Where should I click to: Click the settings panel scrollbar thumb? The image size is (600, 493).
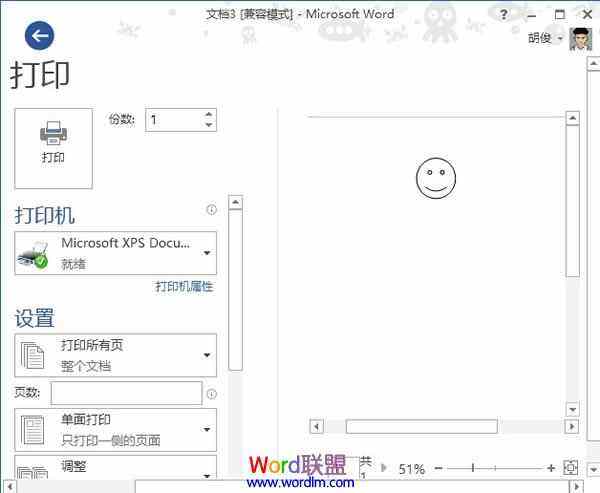click(235, 290)
